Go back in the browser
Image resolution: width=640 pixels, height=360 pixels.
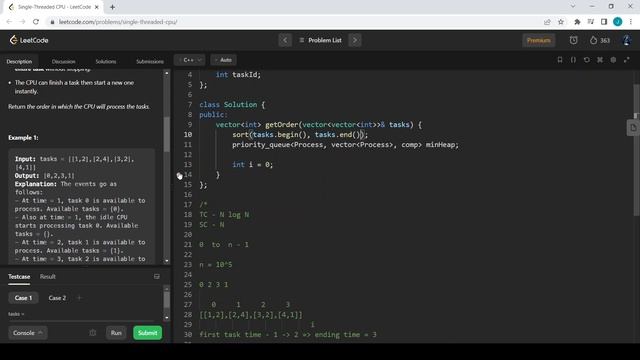pos(9,22)
